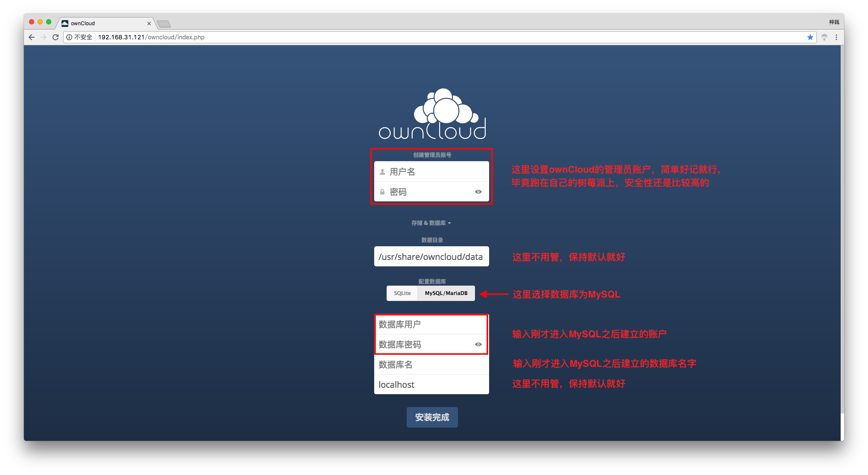Click the 安装完成 button
The width and height of the screenshot is (868, 475).
[432, 417]
